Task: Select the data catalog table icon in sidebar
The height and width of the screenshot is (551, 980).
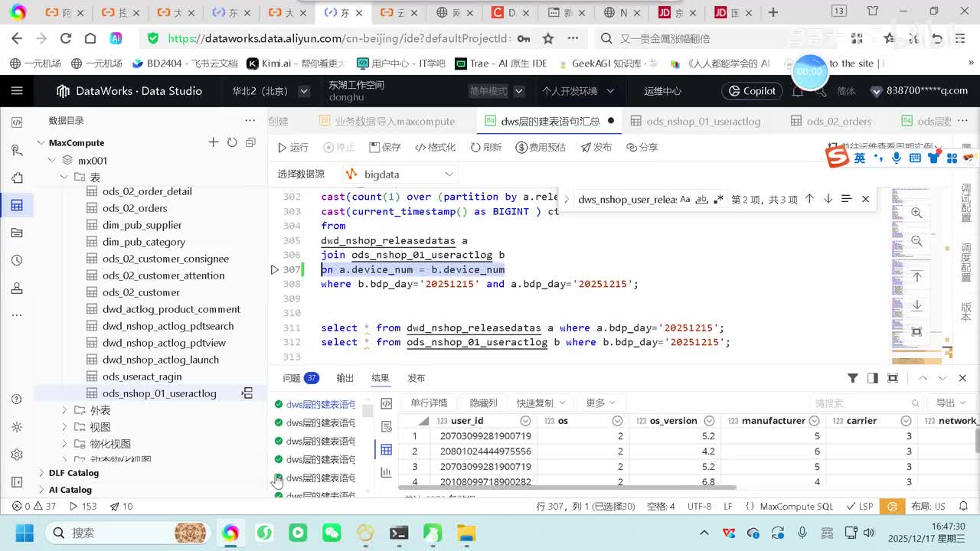Action: 17,205
